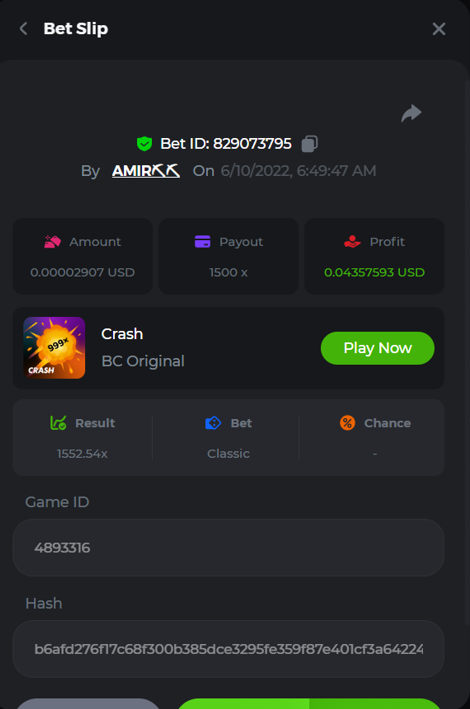Click the Crash game title text
Image resolution: width=470 pixels, height=709 pixels.
(x=122, y=334)
